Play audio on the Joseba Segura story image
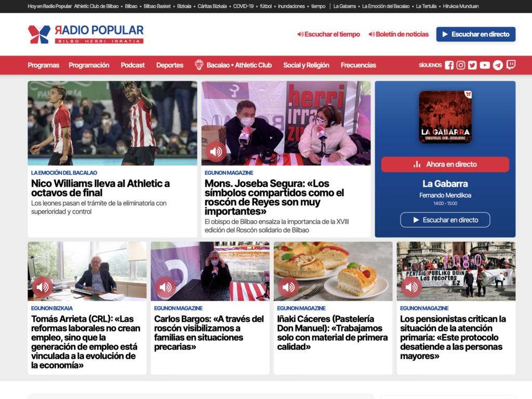 [x=216, y=152]
